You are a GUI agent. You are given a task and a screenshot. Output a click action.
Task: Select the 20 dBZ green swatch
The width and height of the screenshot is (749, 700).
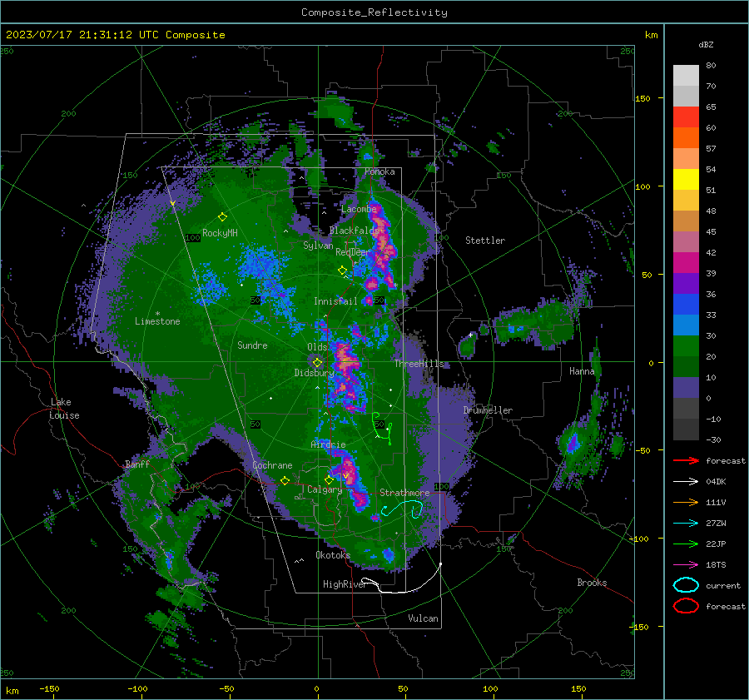[686, 346]
